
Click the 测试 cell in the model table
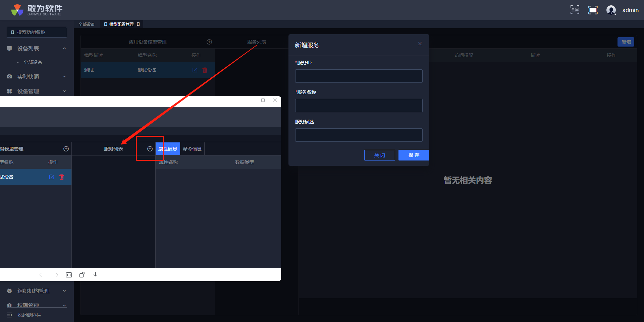coord(89,70)
